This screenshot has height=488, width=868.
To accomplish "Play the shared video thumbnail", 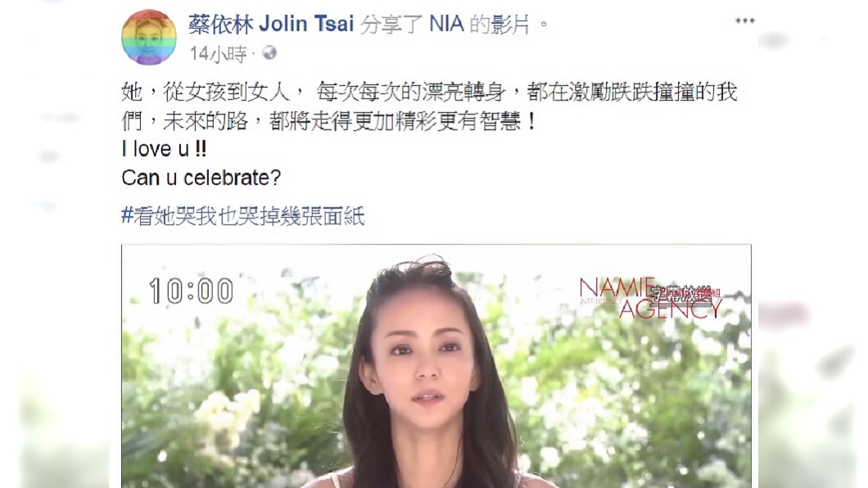I will [436, 366].
